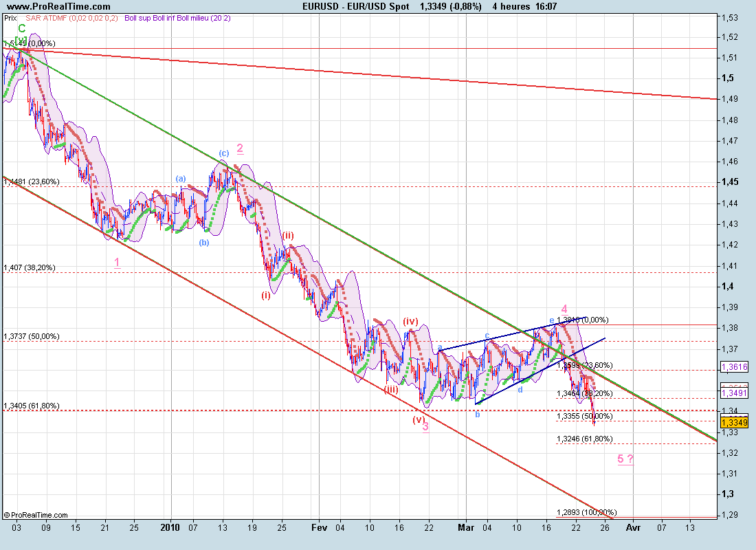This screenshot has height=550, width=756.
Task: Click the yellow 1,3349 current price tag
Action: click(734, 423)
